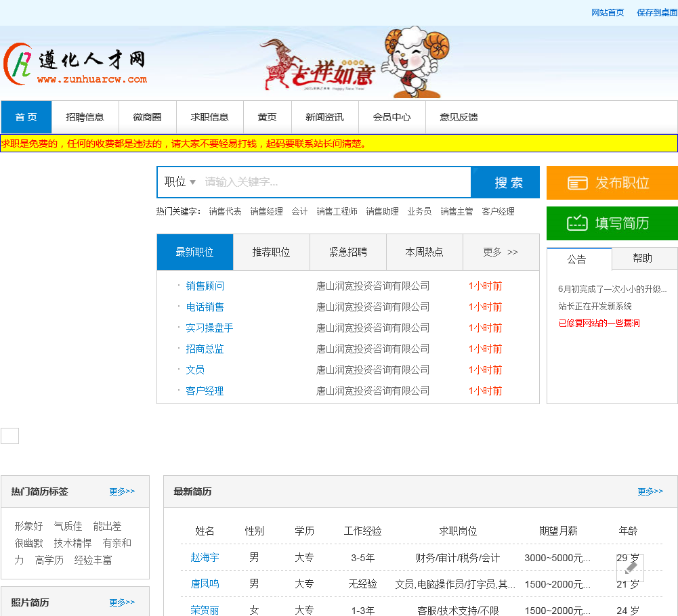Click 更多>> in 热门简历标签 panel
The height and width of the screenshot is (616, 678).
122,491
